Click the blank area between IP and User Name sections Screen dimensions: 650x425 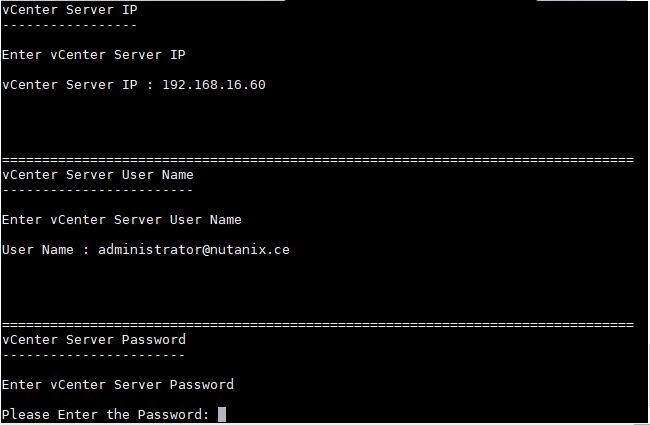pyautogui.click(x=318, y=122)
